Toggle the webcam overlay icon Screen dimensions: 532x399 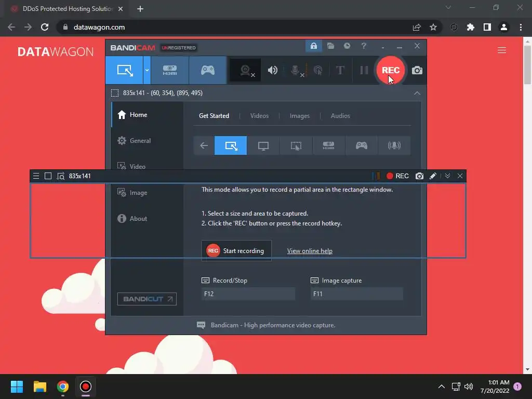[245, 70]
